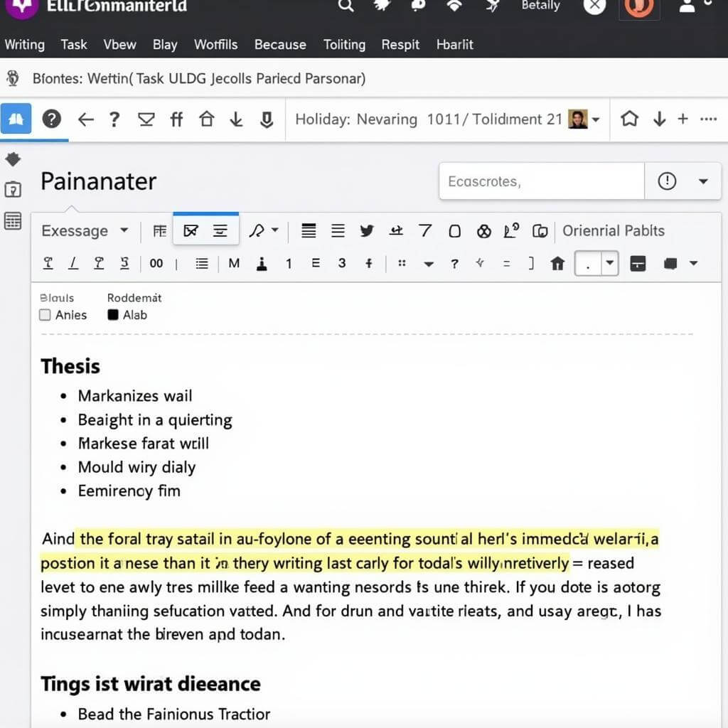Click the strikethrough S icon
Image resolution: width=728 pixels, height=728 pixels.
[124, 263]
